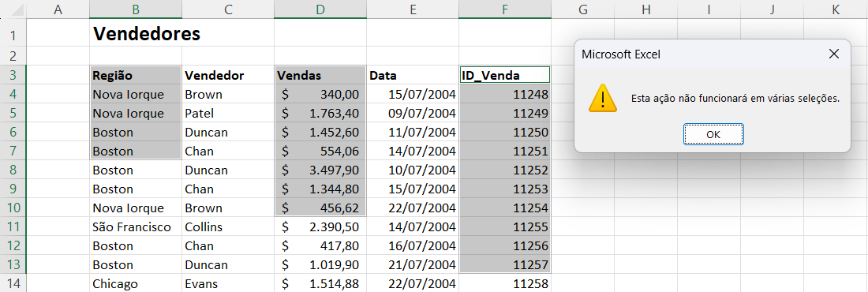Select column E header
Screen dimensions: 868x292
[413, 9]
